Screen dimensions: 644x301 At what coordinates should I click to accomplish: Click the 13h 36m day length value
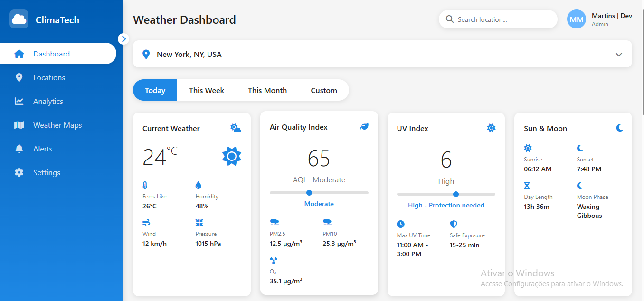tap(537, 207)
